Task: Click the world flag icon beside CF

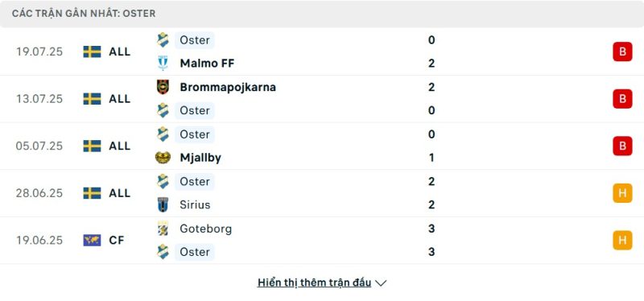Action: (92, 240)
